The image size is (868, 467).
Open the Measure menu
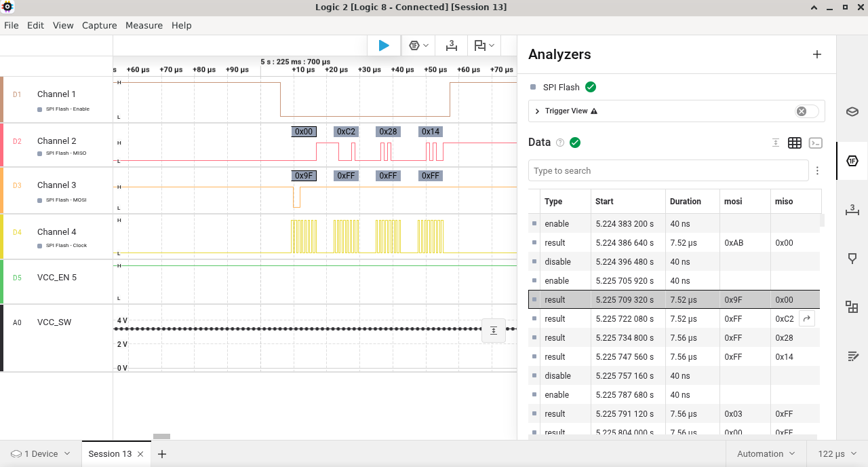tap(144, 25)
